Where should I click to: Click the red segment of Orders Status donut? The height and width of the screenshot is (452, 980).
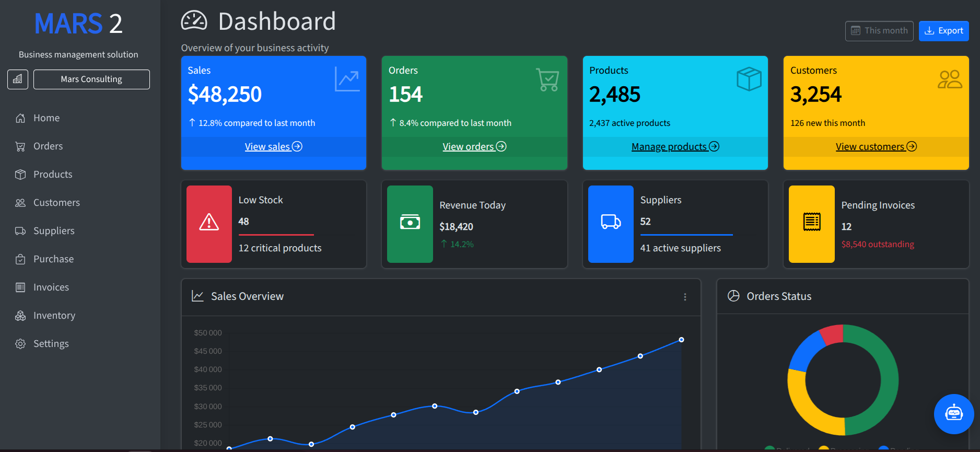coord(832,334)
